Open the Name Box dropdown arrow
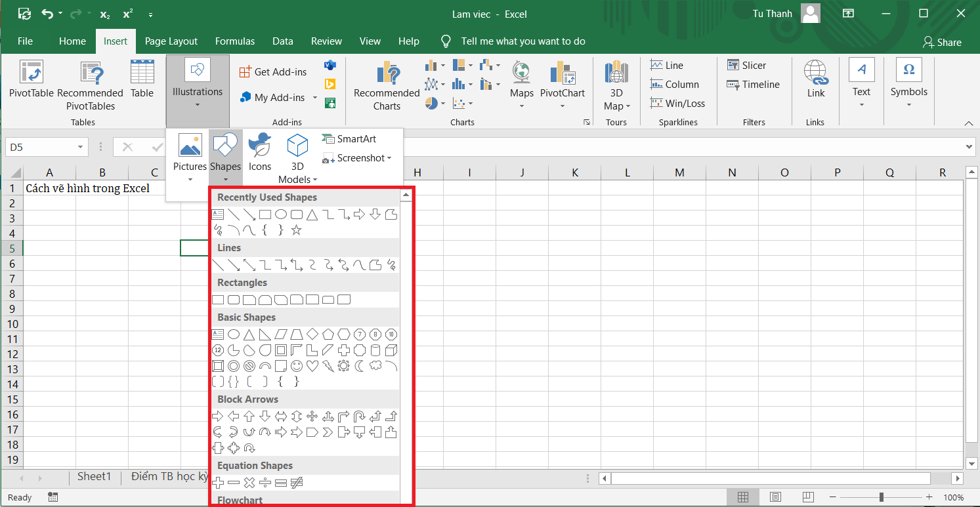Screen dimensions: 980x507 pyautogui.click(x=81, y=148)
